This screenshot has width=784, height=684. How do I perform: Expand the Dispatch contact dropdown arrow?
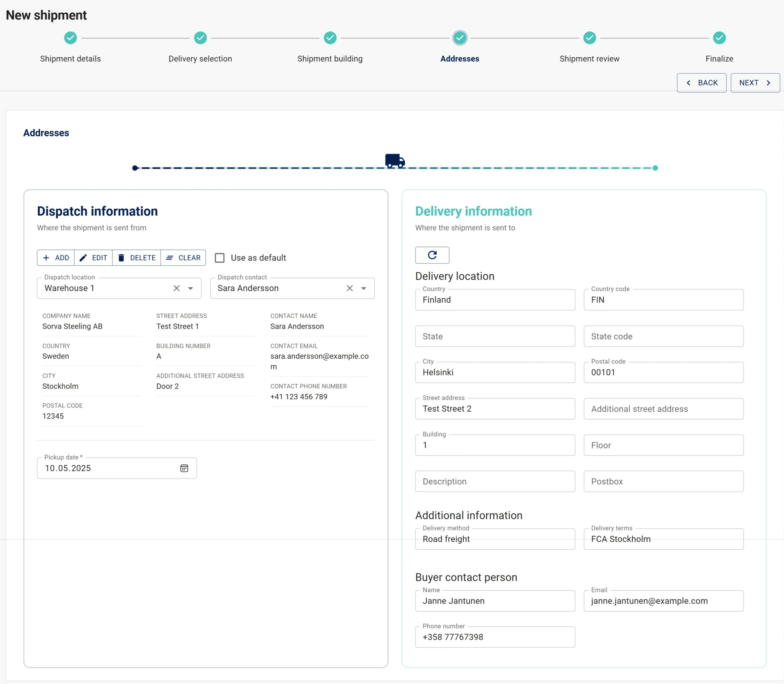tap(364, 288)
